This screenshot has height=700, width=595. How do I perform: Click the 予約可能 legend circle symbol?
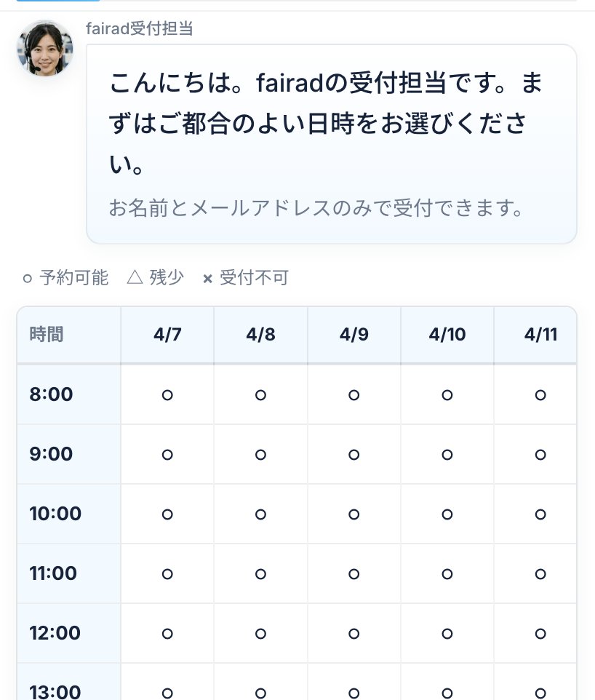(x=28, y=278)
